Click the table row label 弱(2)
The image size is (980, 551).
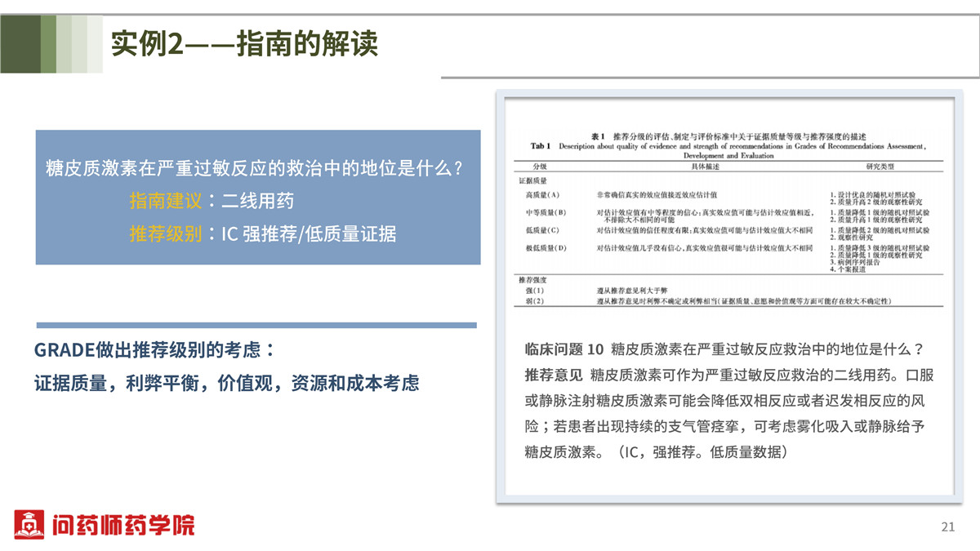[x=537, y=302]
